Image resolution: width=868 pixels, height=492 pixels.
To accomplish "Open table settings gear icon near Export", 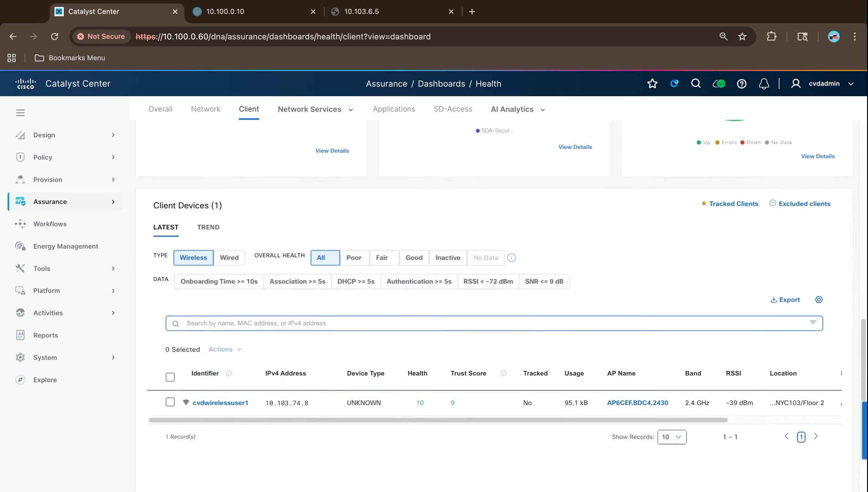I will [x=819, y=300].
